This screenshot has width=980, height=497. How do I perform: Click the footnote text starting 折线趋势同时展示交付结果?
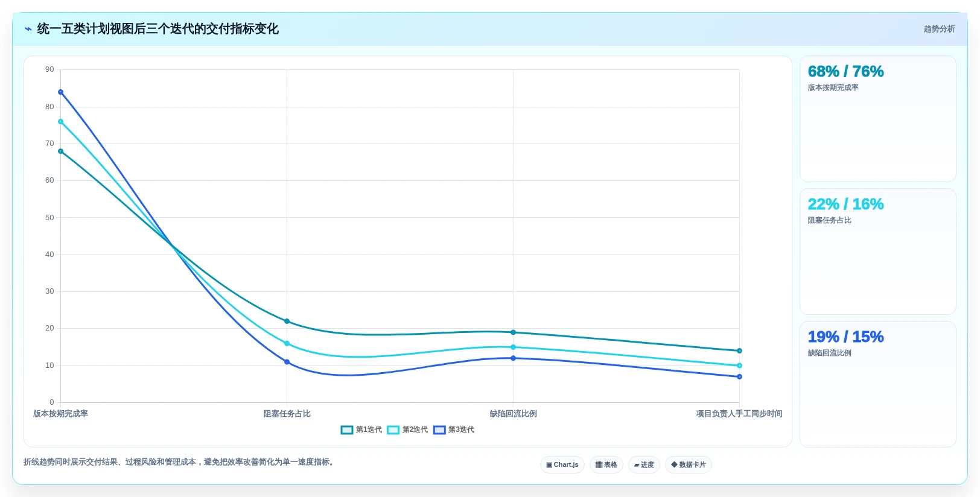click(x=180, y=462)
